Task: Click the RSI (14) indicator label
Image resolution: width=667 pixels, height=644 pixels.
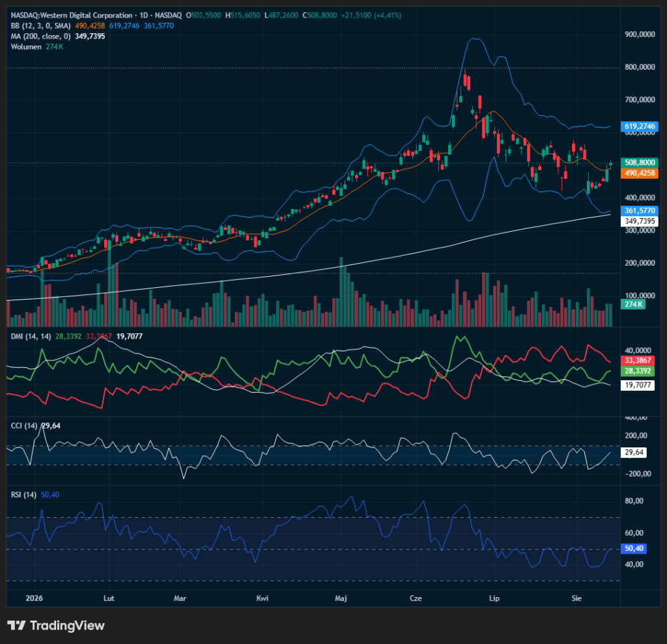Action: coord(23,495)
